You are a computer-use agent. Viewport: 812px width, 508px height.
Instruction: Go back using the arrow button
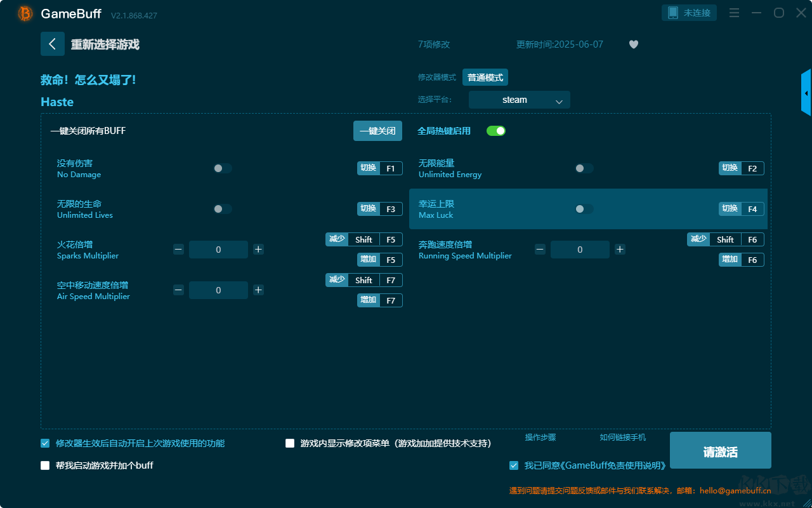pos(53,44)
